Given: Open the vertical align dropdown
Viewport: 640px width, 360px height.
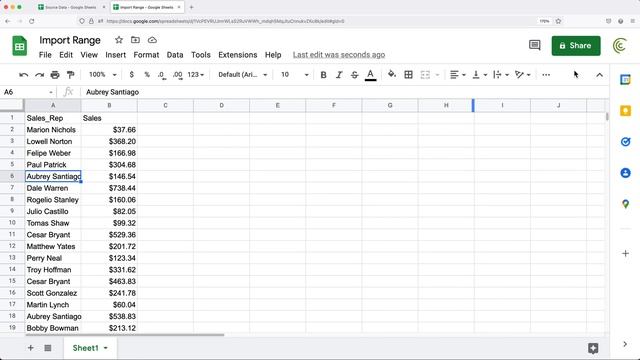Looking at the screenshot, I should (479, 75).
